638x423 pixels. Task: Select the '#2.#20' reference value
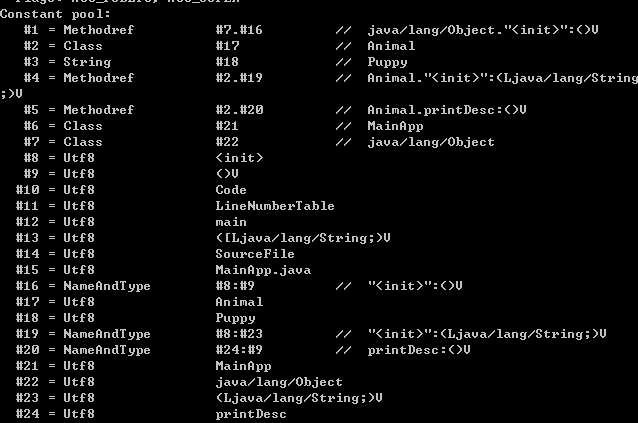(239, 110)
